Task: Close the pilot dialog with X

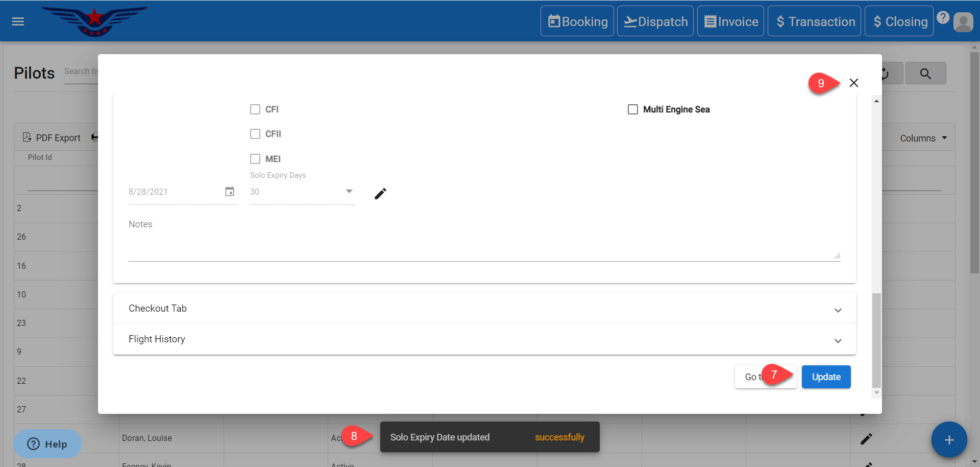Action: point(853,83)
